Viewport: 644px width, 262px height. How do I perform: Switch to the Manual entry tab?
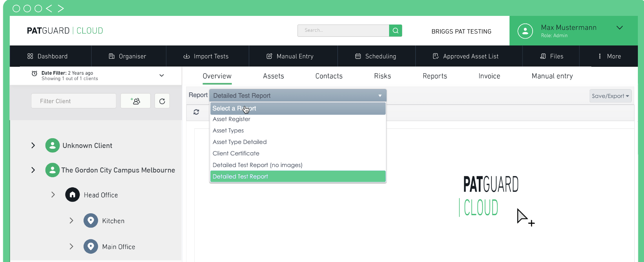(x=552, y=76)
